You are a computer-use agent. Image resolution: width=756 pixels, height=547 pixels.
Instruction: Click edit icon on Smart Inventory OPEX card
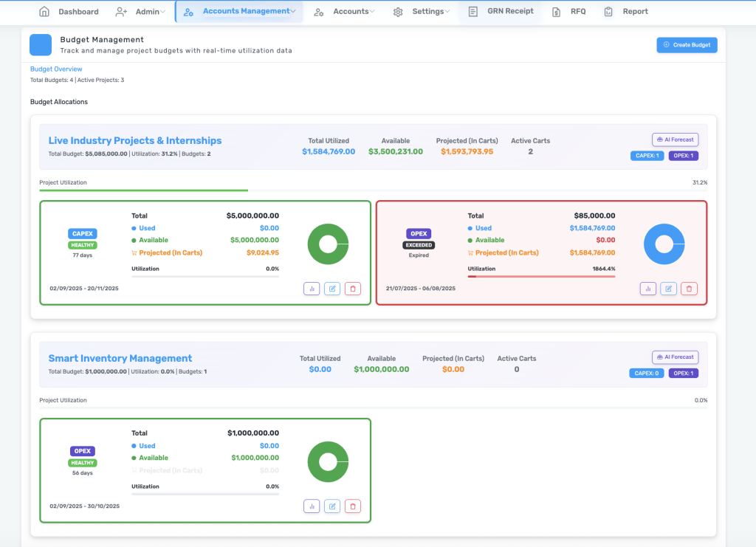coord(332,506)
